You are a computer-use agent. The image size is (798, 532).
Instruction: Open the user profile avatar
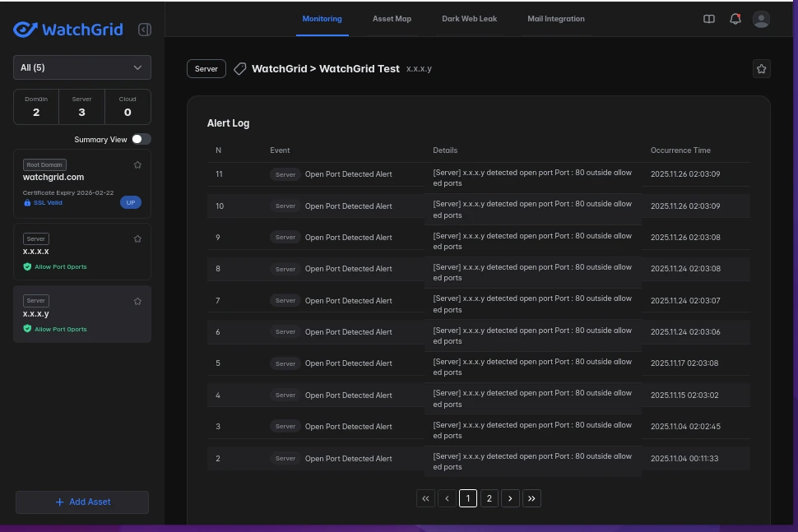click(x=761, y=20)
